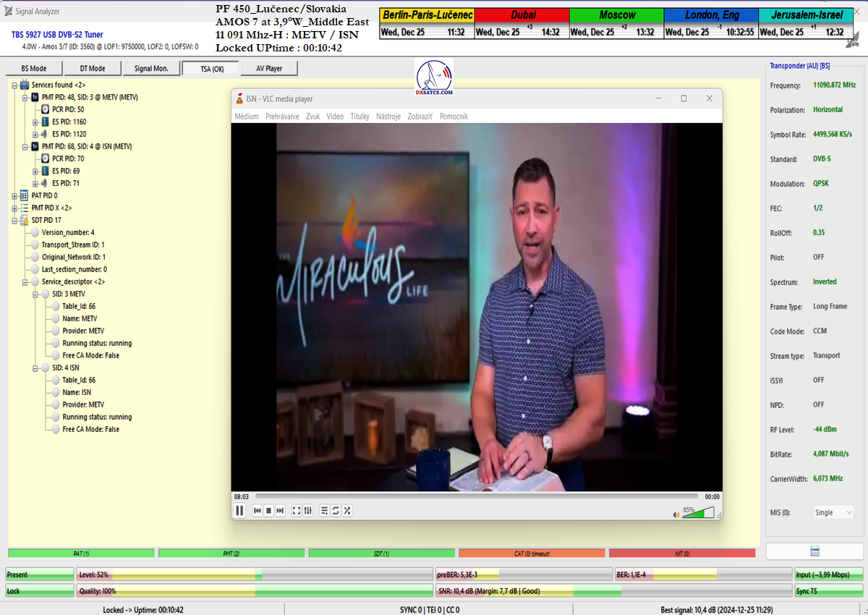This screenshot has width=868, height=615.
Task: Pause the VLC video playback
Action: [x=239, y=511]
